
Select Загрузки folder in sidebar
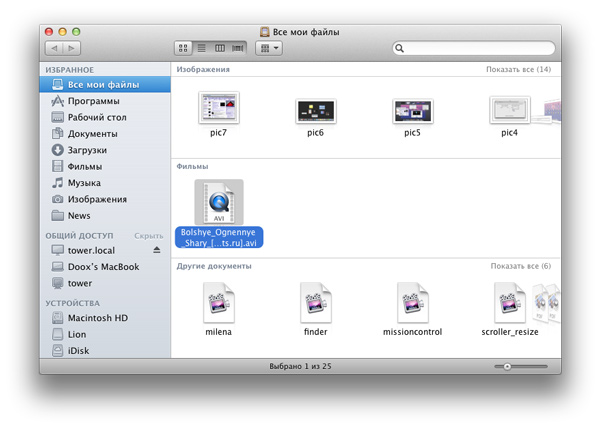pos(90,150)
